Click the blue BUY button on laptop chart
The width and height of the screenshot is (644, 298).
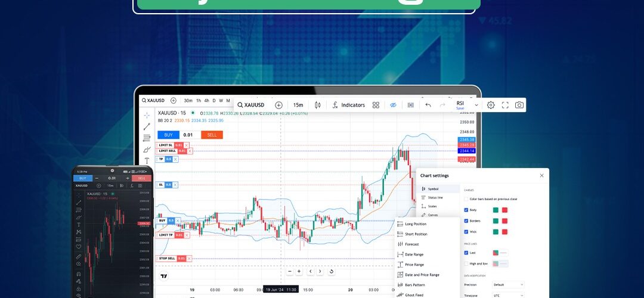[168, 135]
